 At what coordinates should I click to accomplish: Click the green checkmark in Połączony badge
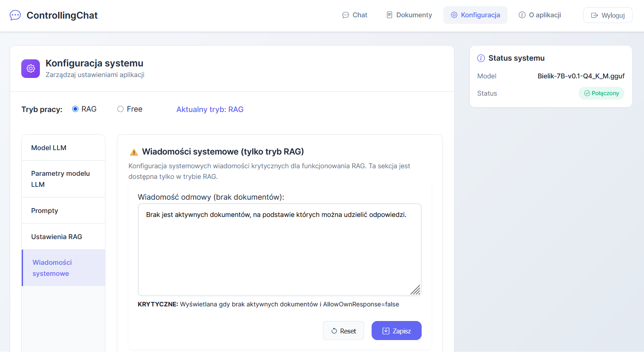coord(587,93)
